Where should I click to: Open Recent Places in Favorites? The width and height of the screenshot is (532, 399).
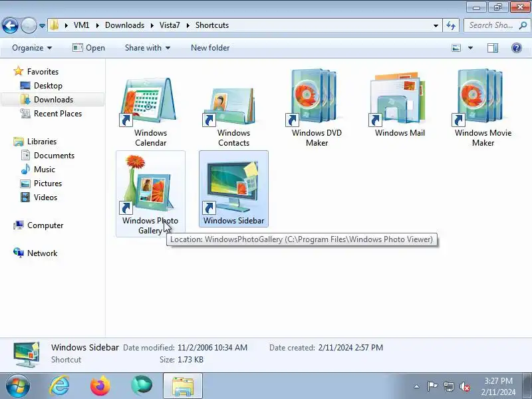pos(58,113)
